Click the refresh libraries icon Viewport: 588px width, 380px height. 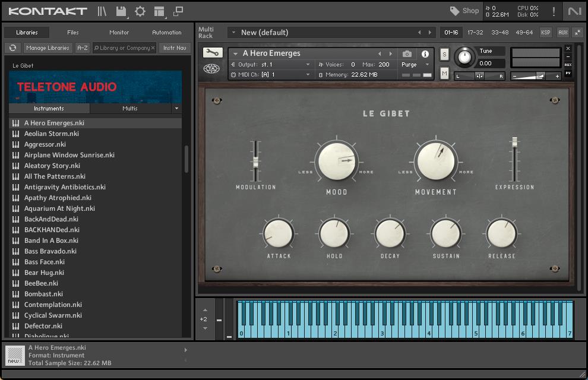point(12,48)
